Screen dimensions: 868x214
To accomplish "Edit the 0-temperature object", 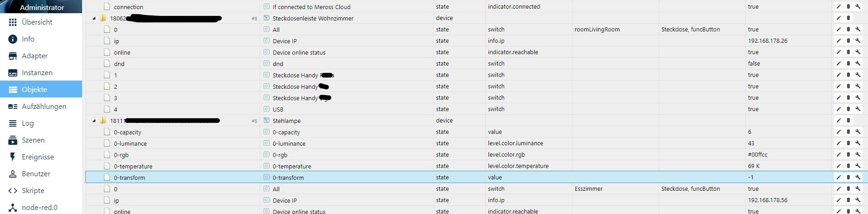I will tap(838, 166).
